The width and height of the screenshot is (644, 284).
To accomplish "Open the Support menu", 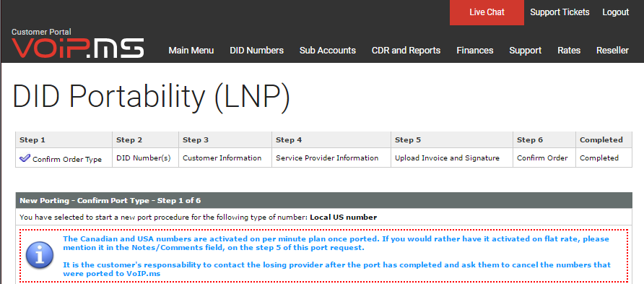I will pos(526,51).
